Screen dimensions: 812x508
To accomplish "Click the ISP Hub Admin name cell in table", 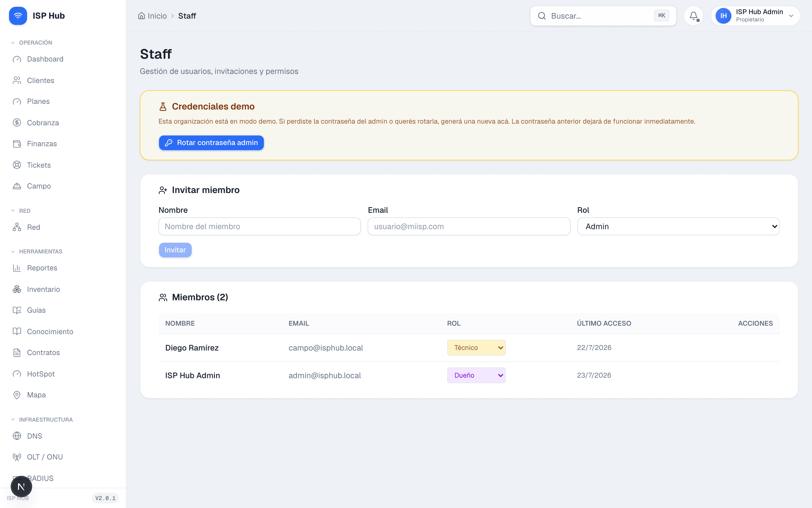I will (193, 375).
